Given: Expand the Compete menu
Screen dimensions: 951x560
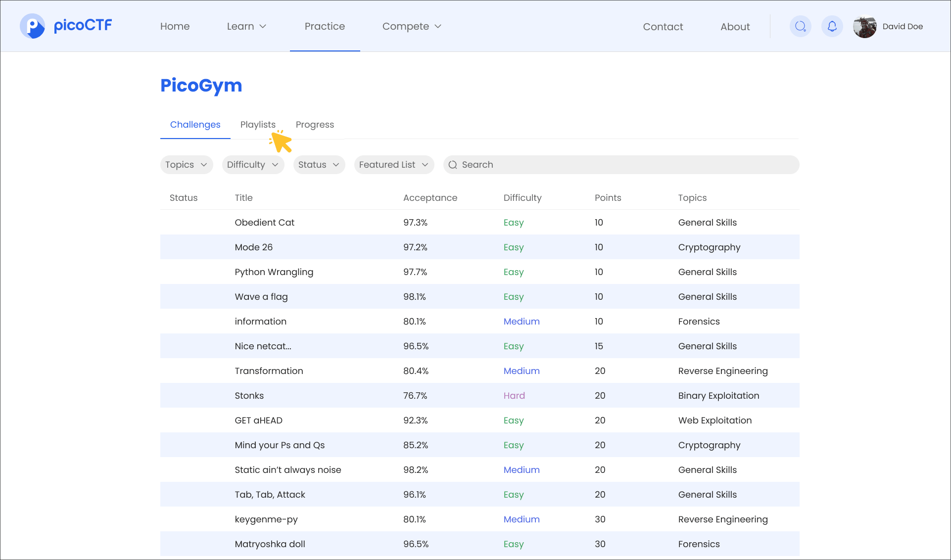Looking at the screenshot, I should coord(412,26).
